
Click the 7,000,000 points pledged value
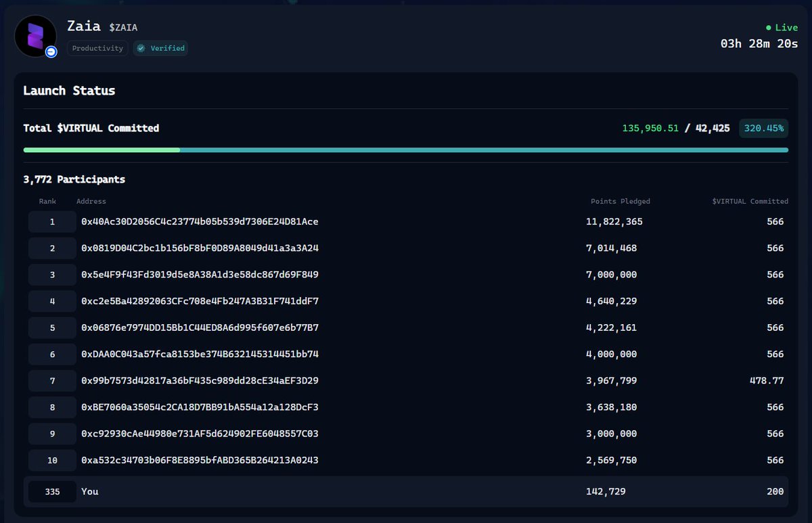tap(612, 275)
